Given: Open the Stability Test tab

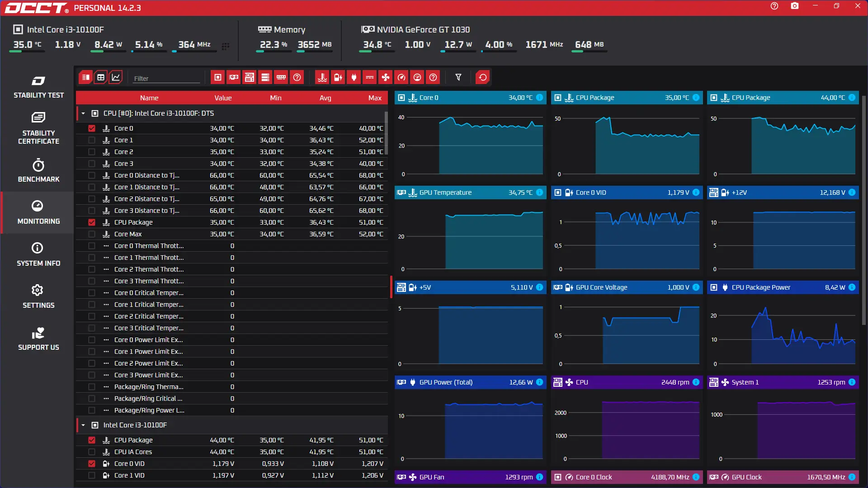Looking at the screenshot, I should (x=38, y=87).
